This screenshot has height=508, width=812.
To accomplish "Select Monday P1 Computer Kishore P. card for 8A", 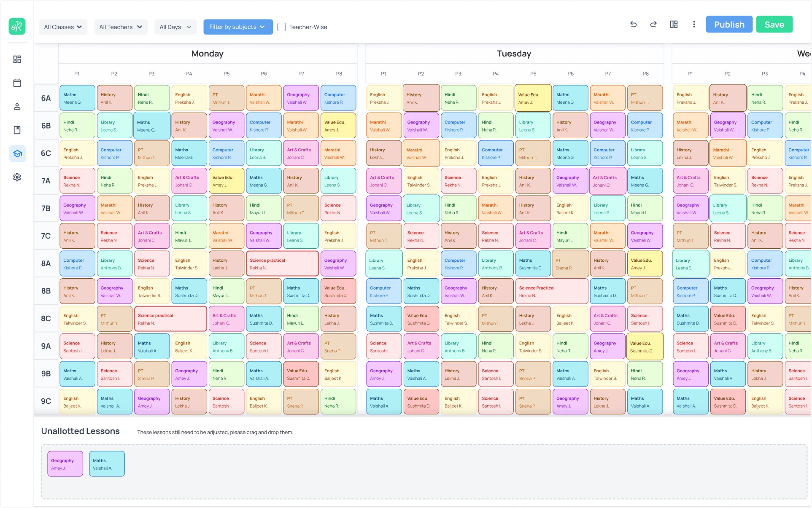I will 77,263.
